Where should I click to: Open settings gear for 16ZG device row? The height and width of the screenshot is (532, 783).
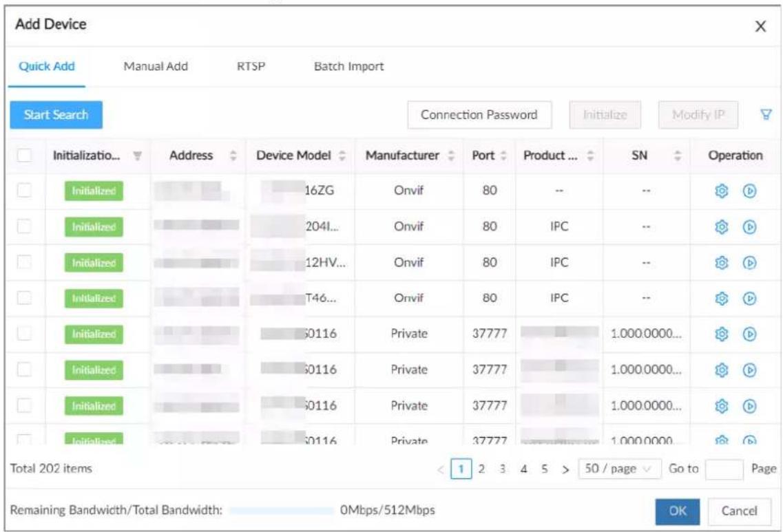click(x=722, y=191)
